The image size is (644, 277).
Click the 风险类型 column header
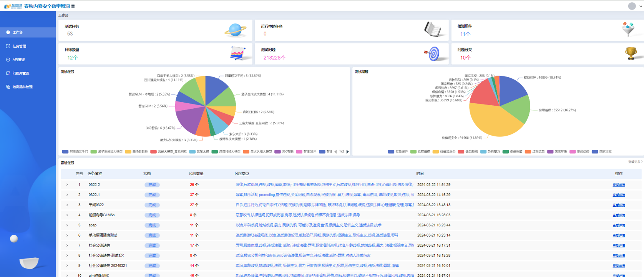242,174
